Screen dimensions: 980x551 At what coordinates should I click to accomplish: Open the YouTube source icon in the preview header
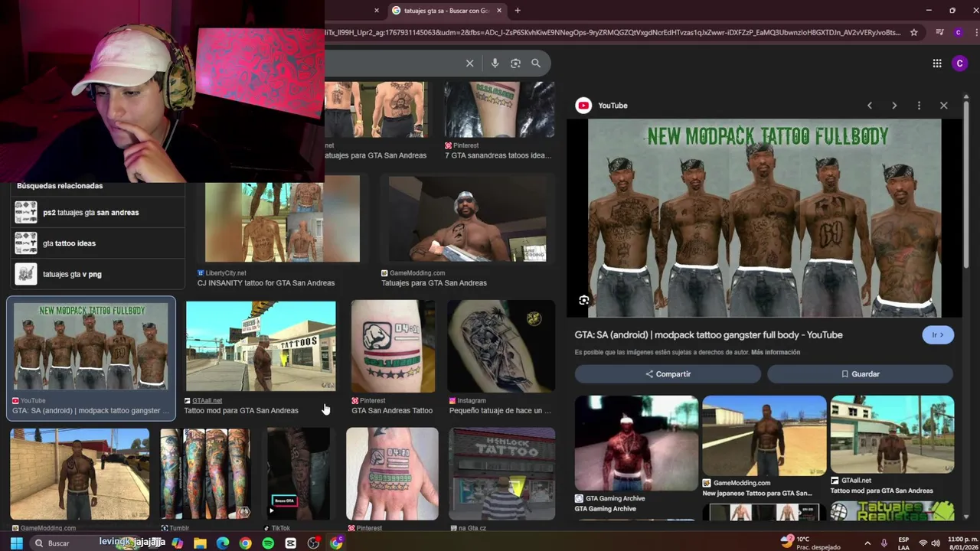[x=583, y=106]
